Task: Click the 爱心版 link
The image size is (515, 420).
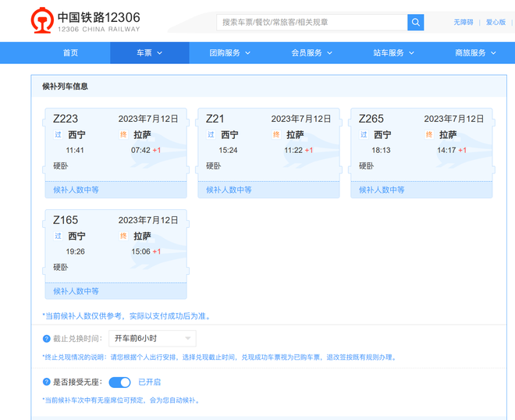Action: point(495,23)
